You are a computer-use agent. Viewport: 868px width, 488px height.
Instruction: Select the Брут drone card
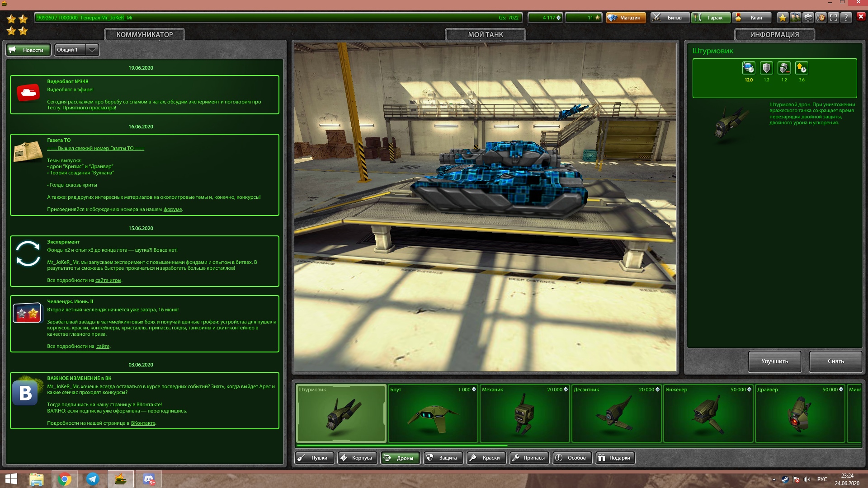coord(433,413)
